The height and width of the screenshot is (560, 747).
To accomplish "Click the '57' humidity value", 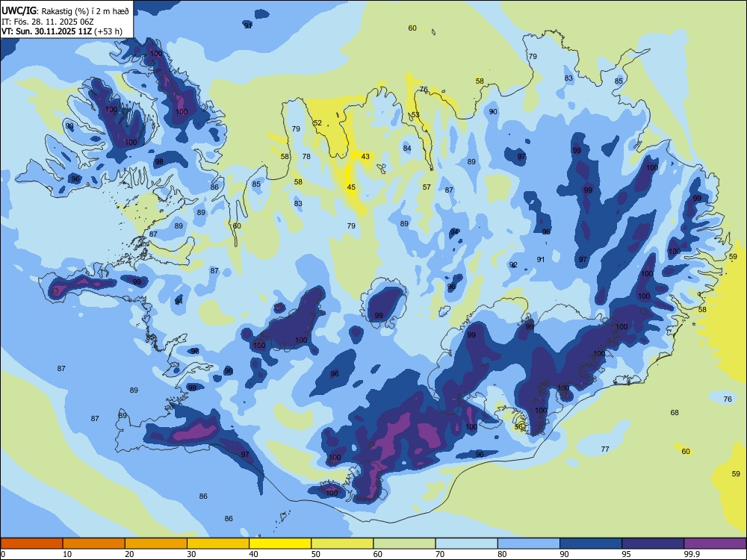I will [x=427, y=187].
